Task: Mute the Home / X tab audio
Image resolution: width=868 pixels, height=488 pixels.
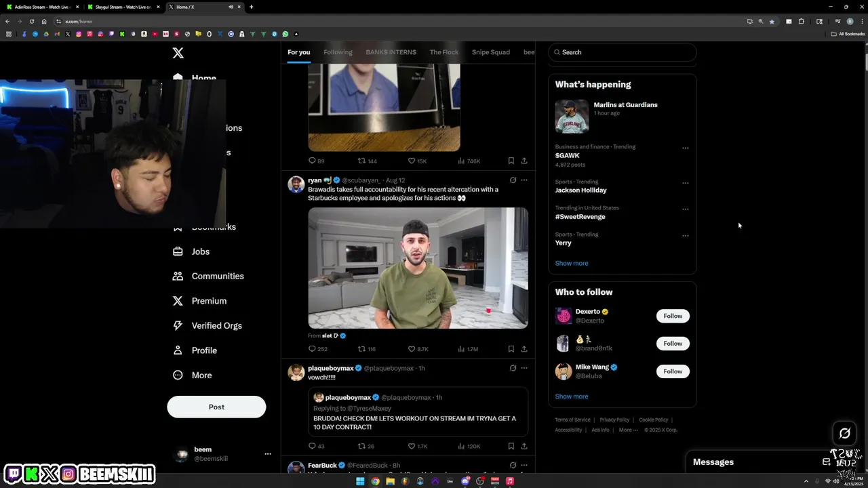Action: click(x=231, y=7)
